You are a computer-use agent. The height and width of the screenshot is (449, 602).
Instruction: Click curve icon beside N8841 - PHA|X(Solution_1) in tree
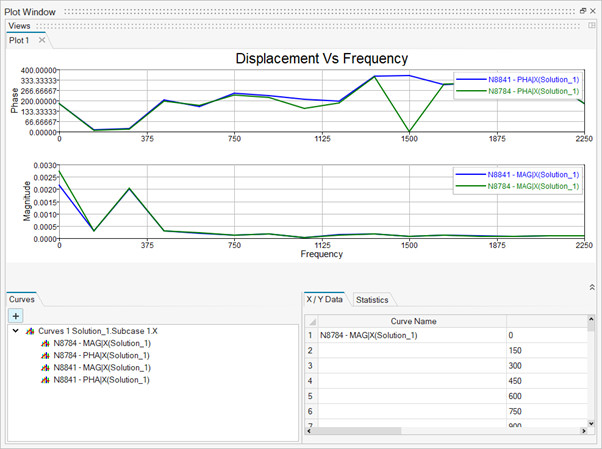[45, 380]
